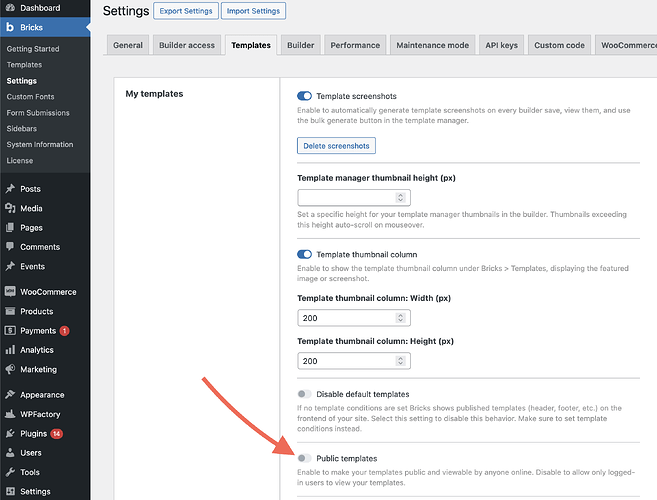Click the thumbnail height input field
The height and width of the screenshot is (500, 657).
tap(354, 197)
